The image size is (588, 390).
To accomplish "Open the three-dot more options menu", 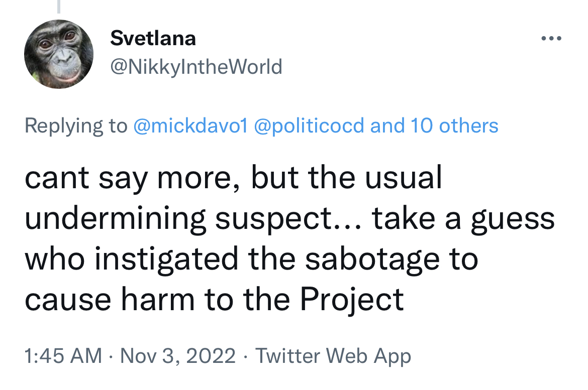I will [x=551, y=38].
